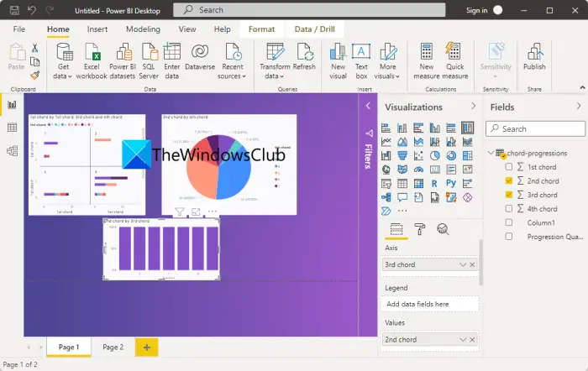Click Focus mode icon above bar chart
Screen dimensions: 588x371
pyautogui.click(x=196, y=212)
